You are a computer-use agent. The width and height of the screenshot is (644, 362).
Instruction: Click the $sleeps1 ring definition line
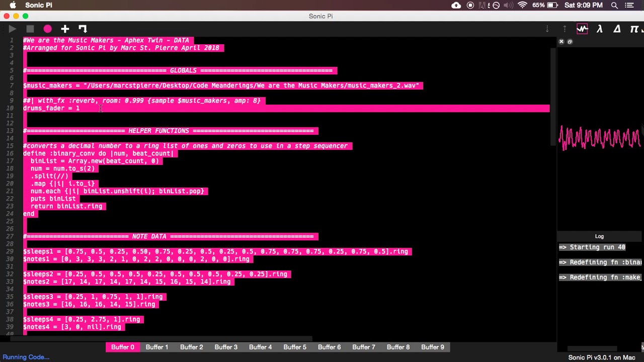(216, 251)
